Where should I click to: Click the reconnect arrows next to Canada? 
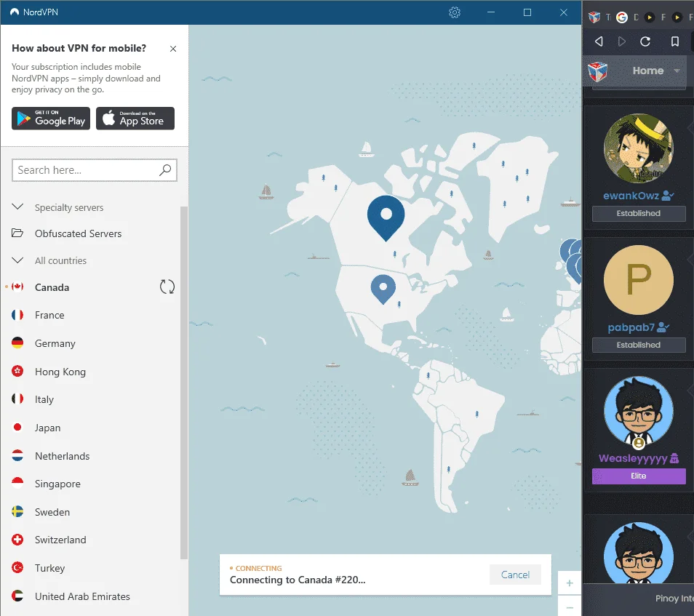coord(167,287)
